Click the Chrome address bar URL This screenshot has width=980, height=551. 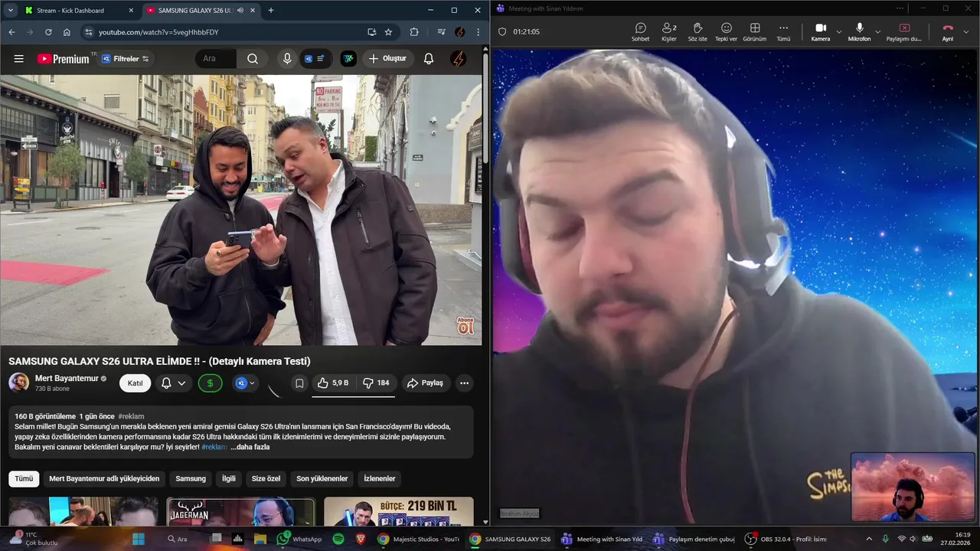pyautogui.click(x=158, y=32)
